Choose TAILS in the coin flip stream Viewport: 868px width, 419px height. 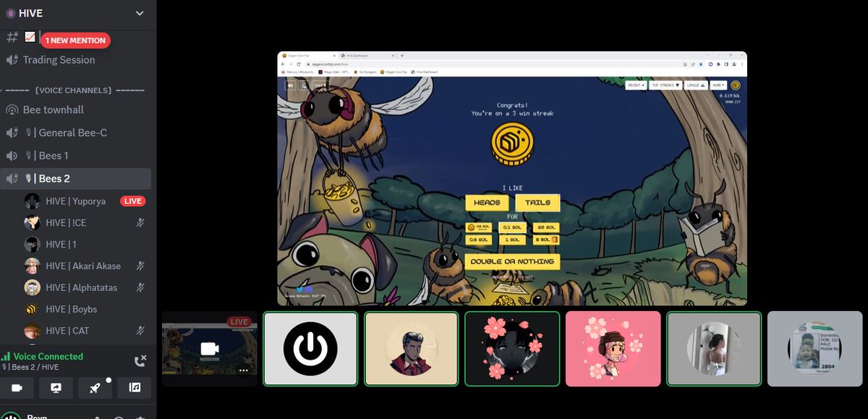(537, 203)
